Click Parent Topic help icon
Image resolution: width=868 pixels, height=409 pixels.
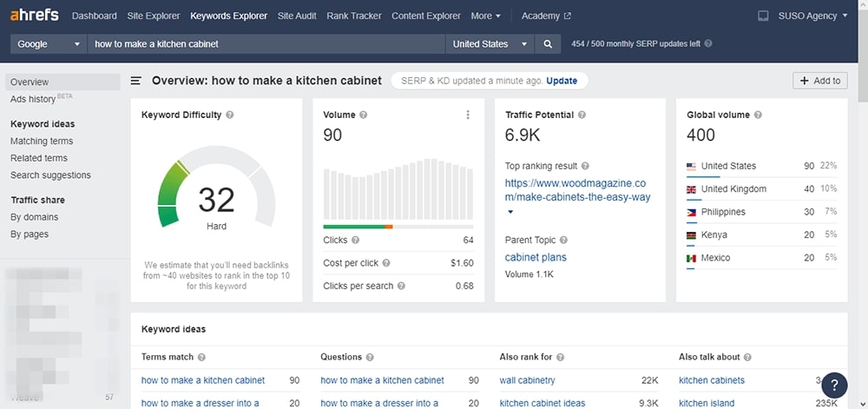[563, 241]
